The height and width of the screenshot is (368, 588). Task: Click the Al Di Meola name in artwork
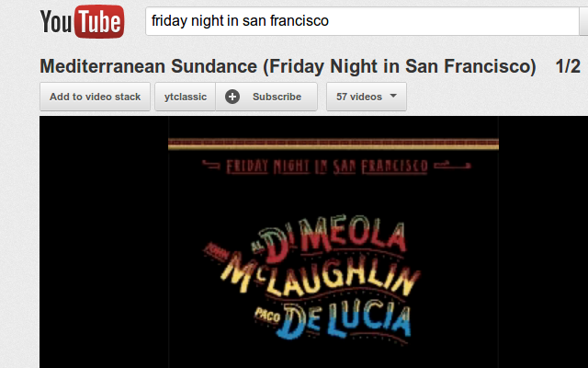pos(328,238)
